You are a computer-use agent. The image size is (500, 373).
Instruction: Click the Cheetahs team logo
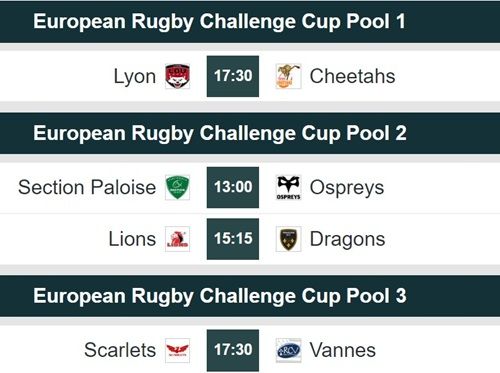click(x=288, y=76)
